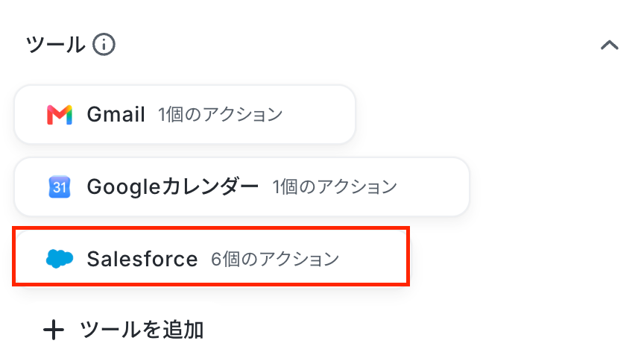Click the info icon beside ツール heading
Viewport: 644px width, 364px height.
(x=104, y=44)
